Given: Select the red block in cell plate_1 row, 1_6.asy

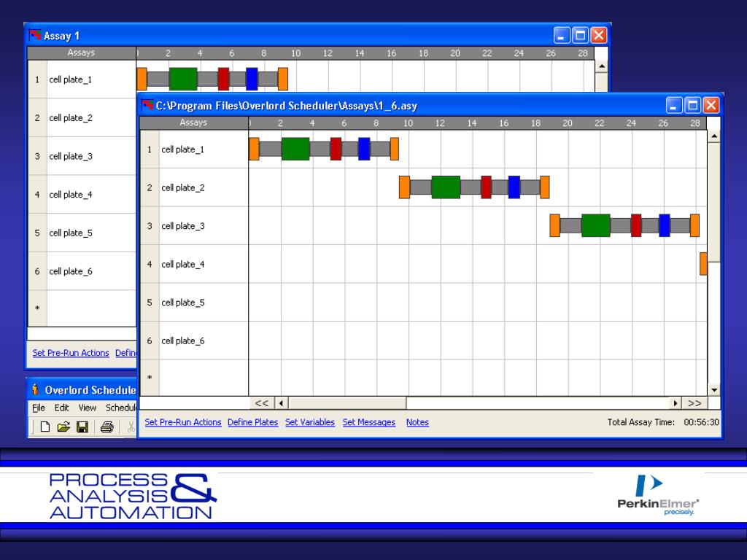Looking at the screenshot, I should click(x=336, y=149).
